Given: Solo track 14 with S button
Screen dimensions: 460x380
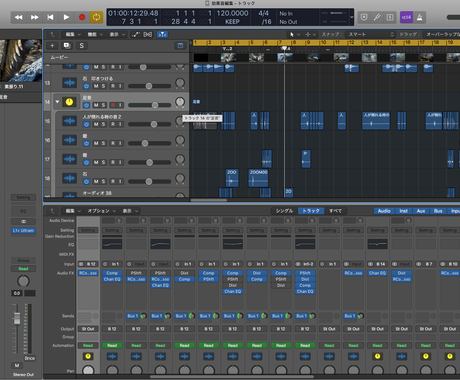Looking at the screenshot, I should [103, 105].
